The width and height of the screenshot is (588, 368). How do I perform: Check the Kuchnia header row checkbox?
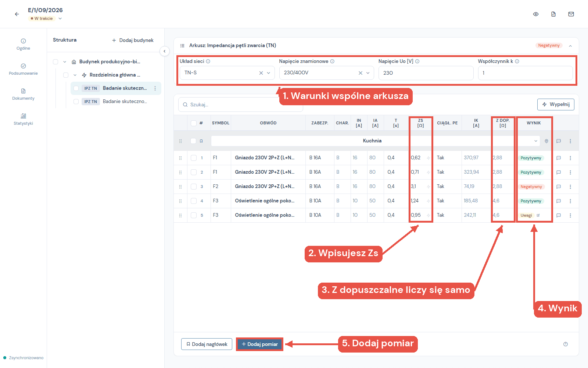coord(193,141)
